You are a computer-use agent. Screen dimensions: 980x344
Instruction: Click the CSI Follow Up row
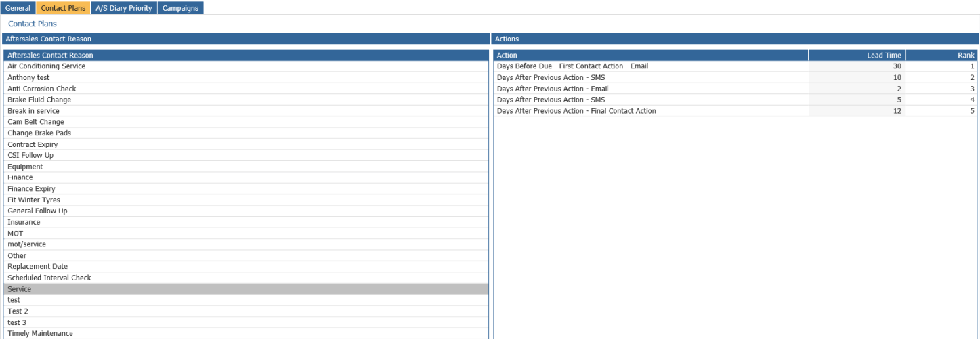[x=246, y=155]
